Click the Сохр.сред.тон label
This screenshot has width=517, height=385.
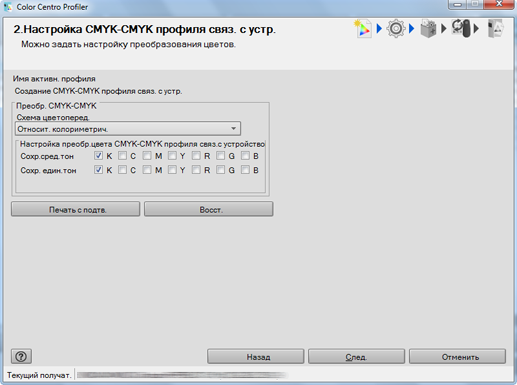(47, 156)
